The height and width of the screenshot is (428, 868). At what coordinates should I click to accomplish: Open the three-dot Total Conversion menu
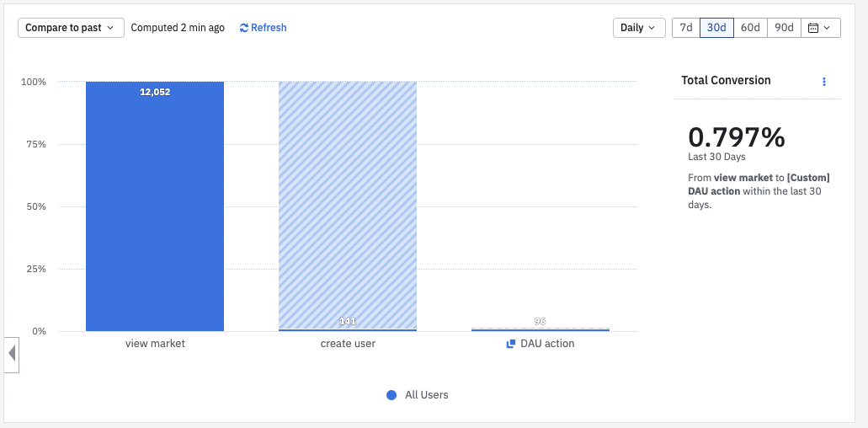click(x=824, y=82)
